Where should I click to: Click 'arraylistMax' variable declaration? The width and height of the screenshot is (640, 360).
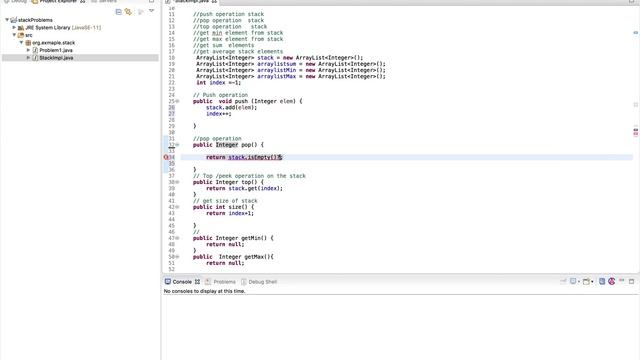click(276, 76)
